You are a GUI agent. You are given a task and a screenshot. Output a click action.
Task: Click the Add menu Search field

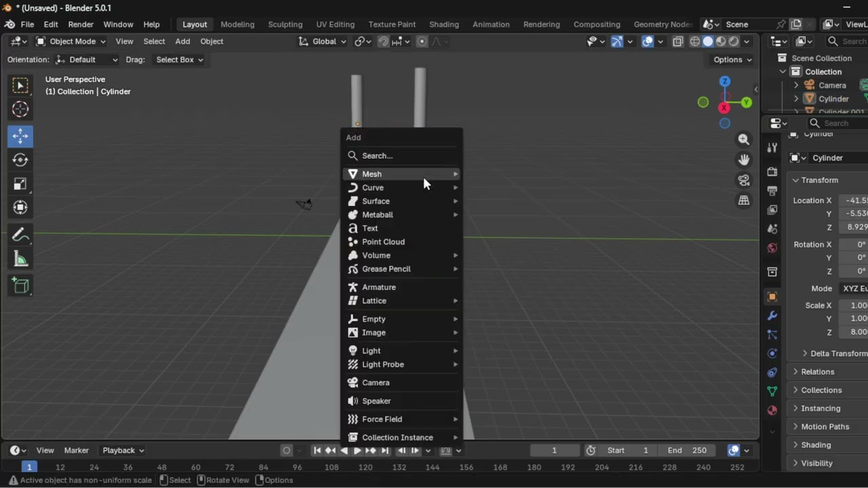[402, 156]
